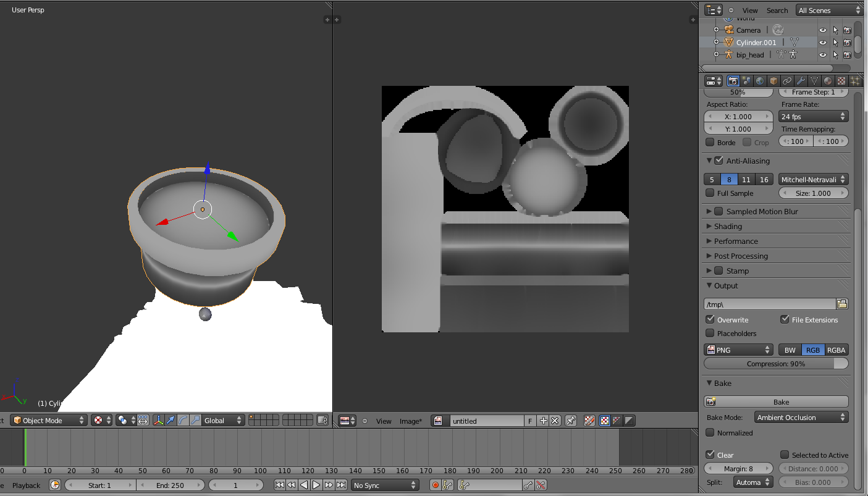
Task: Open the Texture properties tab
Action: pos(841,81)
